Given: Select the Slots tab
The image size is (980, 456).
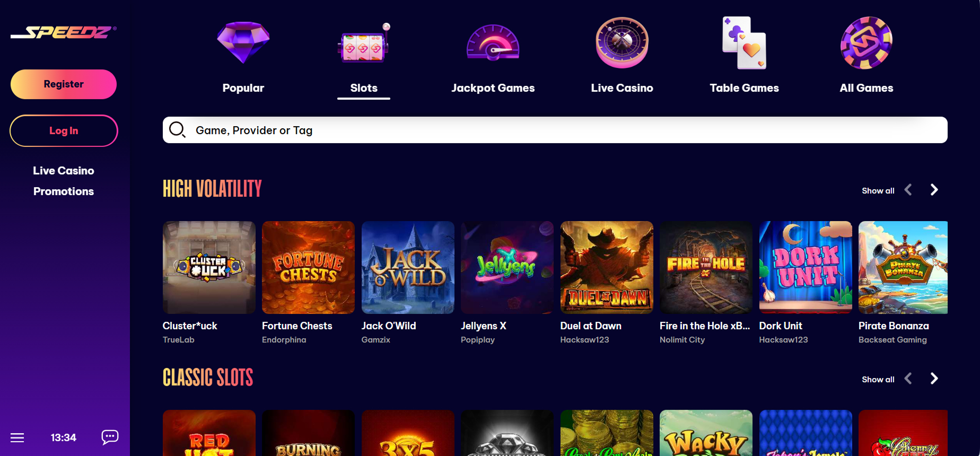Looking at the screenshot, I should [x=364, y=88].
